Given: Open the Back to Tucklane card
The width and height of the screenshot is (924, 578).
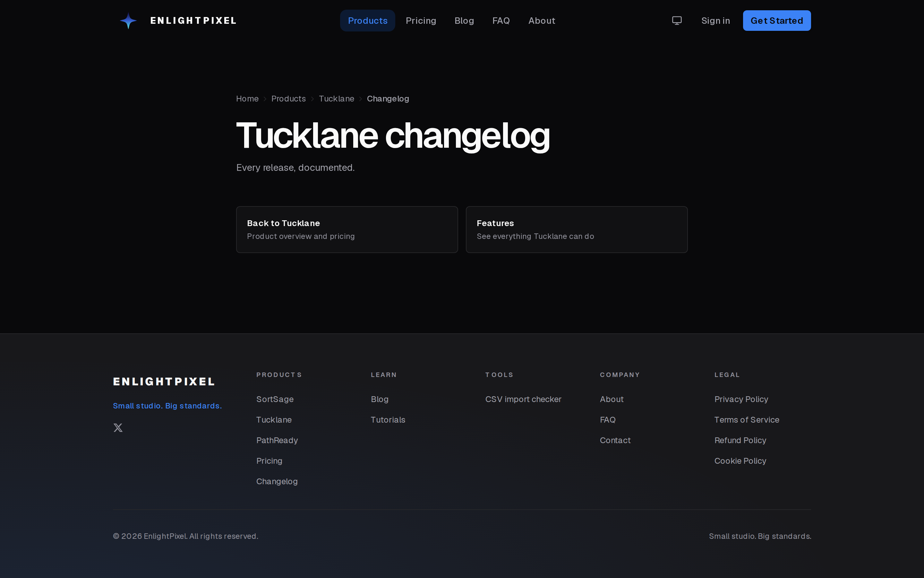Looking at the screenshot, I should (x=347, y=229).
